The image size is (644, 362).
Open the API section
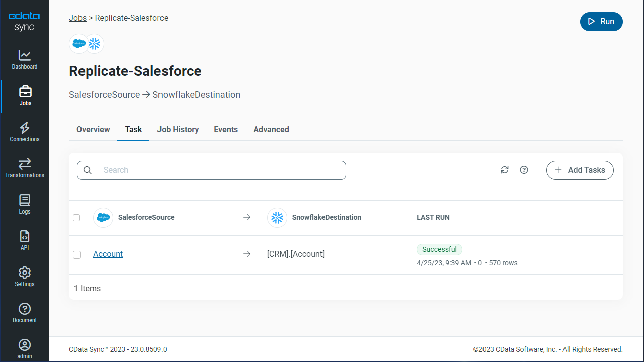24,240
